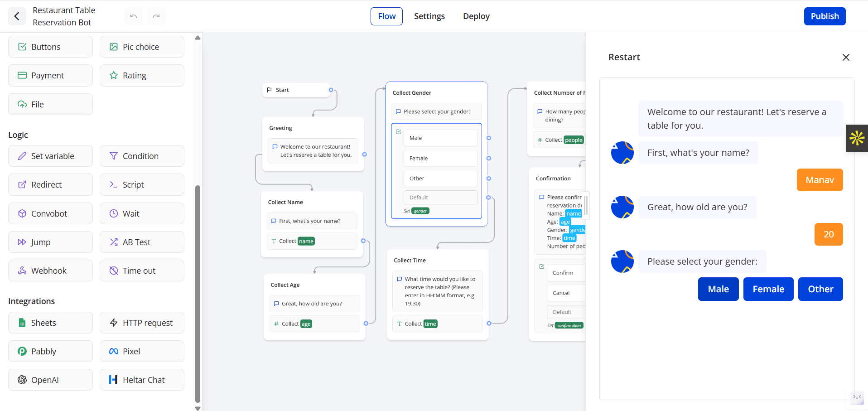Click the undo arrow icon

coord(133,16)
